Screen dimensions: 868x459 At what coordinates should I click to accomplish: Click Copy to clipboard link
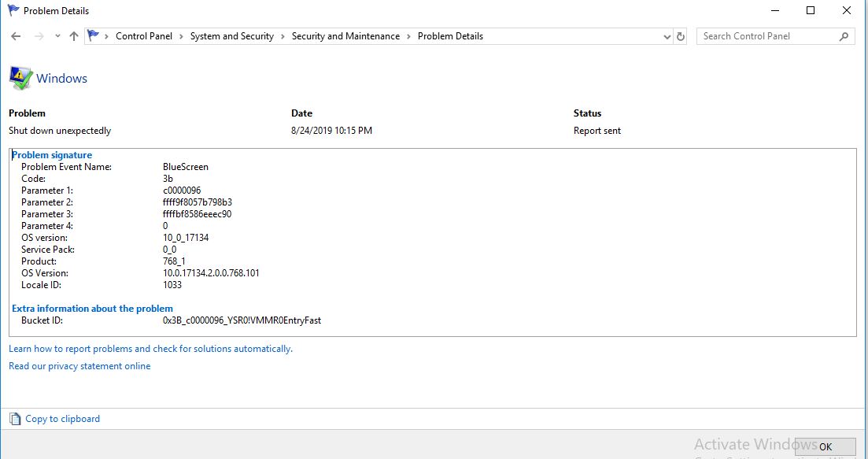(x=62, y=419)
